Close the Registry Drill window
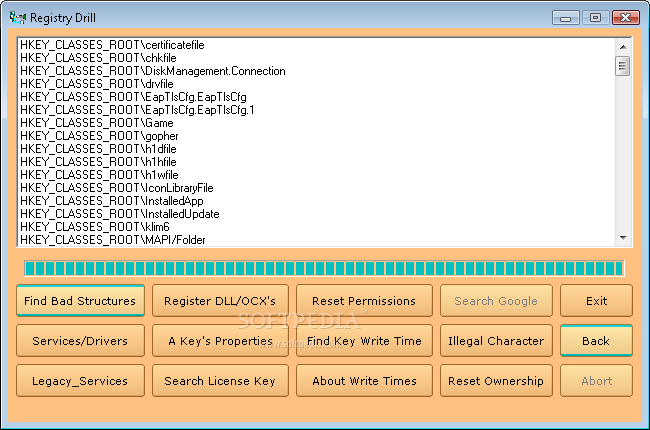The height and width of the screenshot is (430, 650). point(626,18)
